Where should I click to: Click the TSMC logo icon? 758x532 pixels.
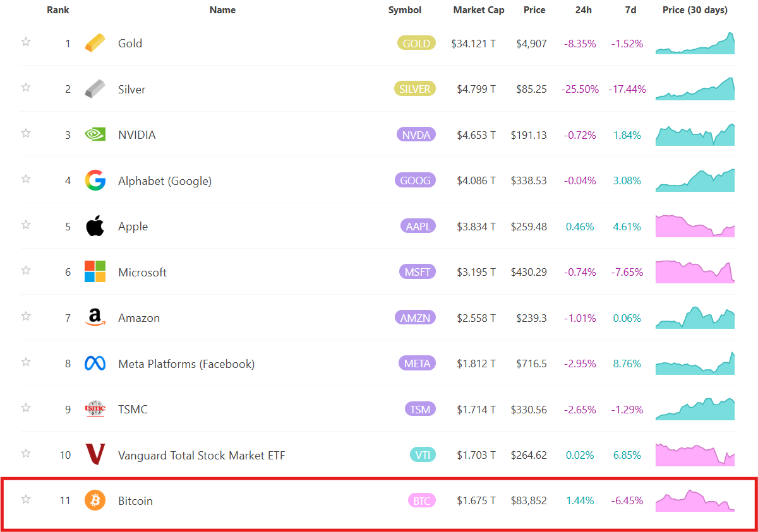[95, 409]
